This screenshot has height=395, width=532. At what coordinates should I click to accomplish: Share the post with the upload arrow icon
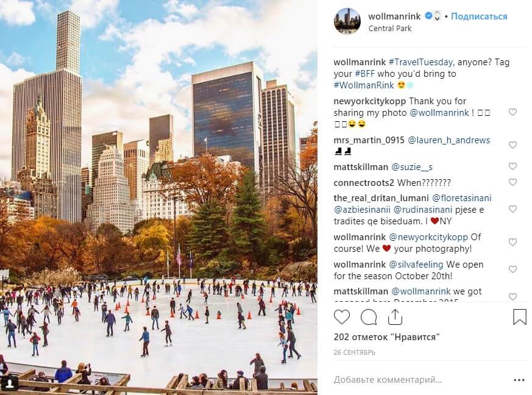395,317
